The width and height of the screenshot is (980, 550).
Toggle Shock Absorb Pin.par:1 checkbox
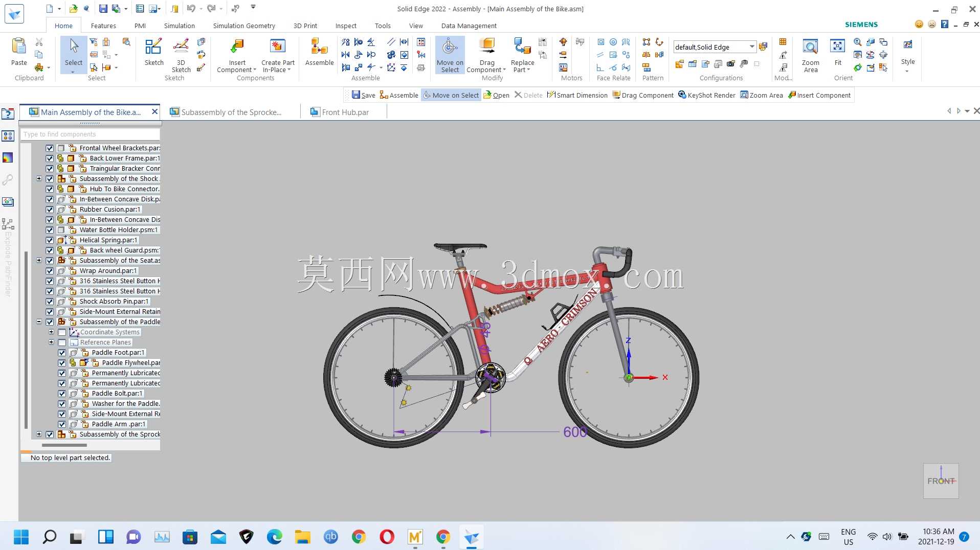(50, 302)
